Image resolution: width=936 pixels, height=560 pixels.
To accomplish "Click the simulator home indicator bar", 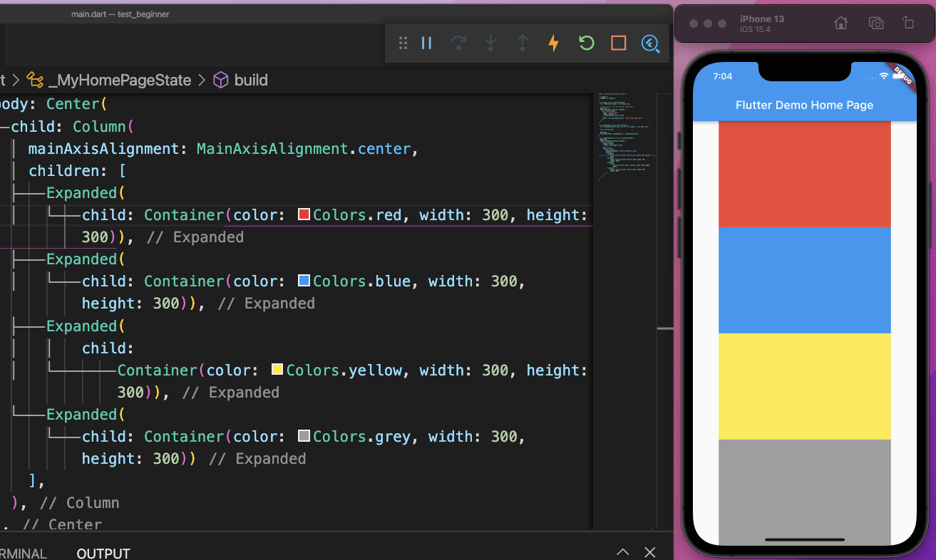I will 804,539.
